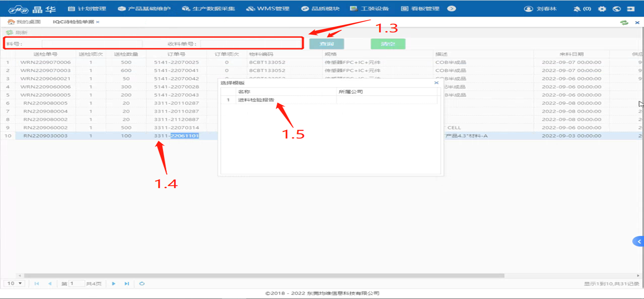Go to the next page of results

(114, 284)
